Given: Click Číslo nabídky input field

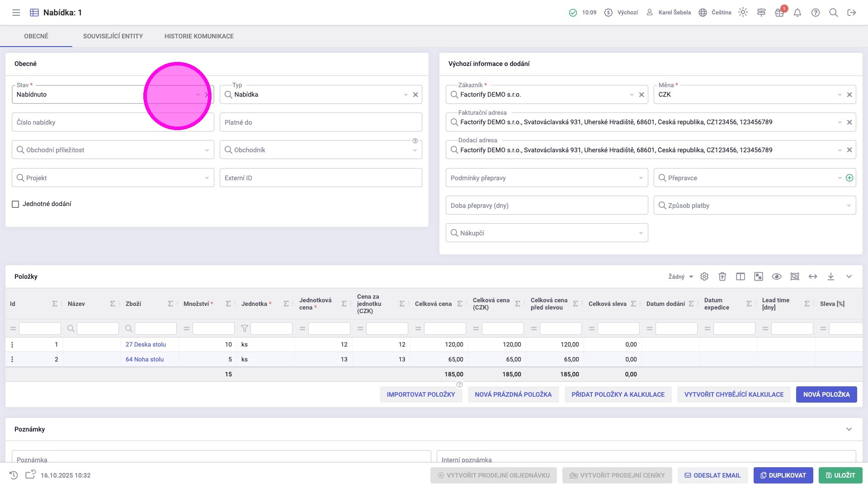Looking at the screenshot, I should click(x=77, y=122).
